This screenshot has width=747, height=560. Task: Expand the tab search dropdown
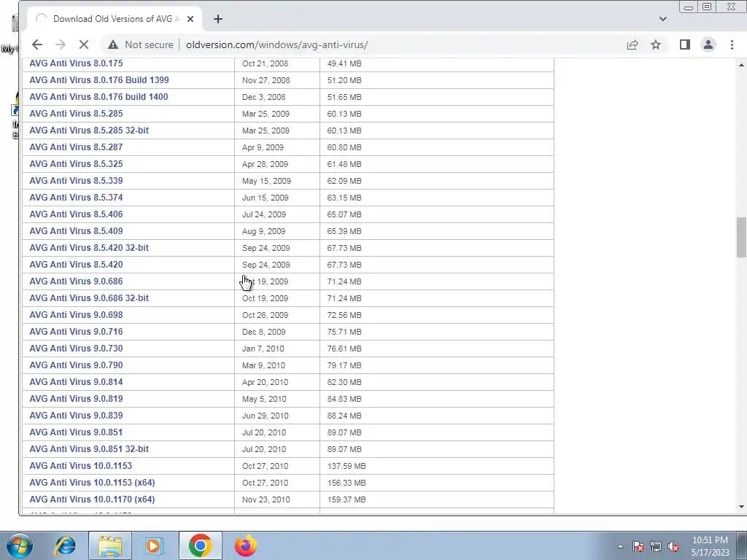[x=662, y=19]
